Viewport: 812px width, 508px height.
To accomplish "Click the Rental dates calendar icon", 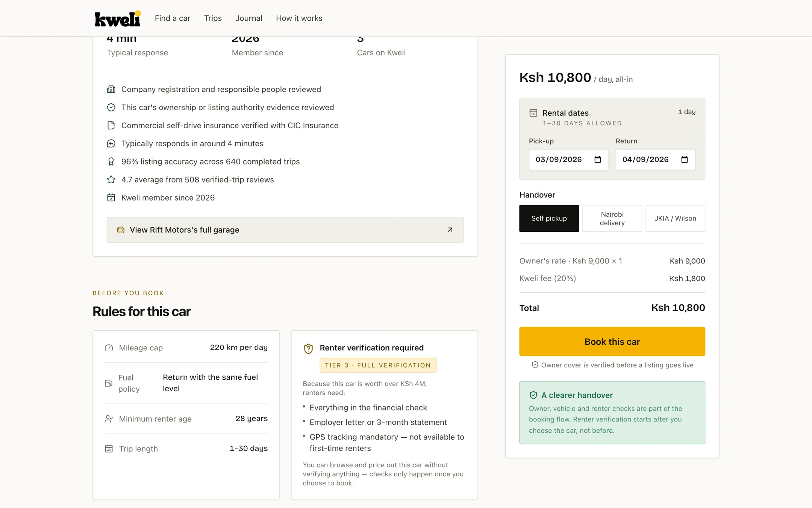I will tap(533, 113).
